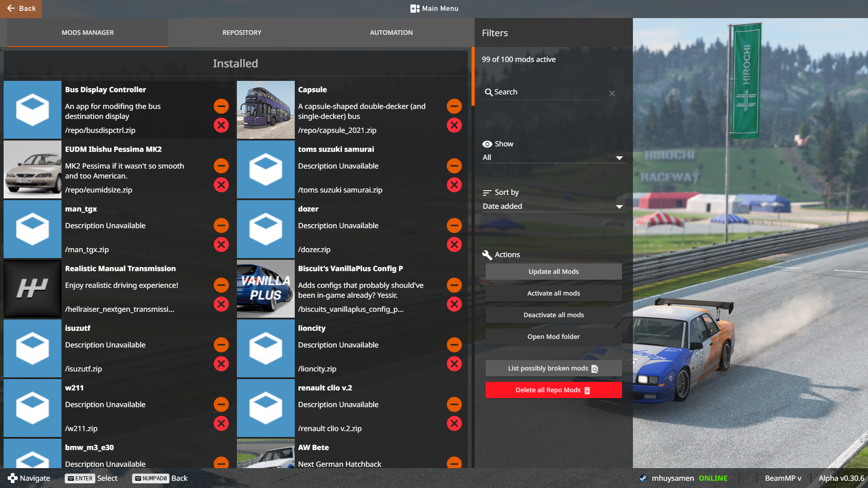
Task: Click the mhuysamen ONLINE status
Action: pos(684,478)
